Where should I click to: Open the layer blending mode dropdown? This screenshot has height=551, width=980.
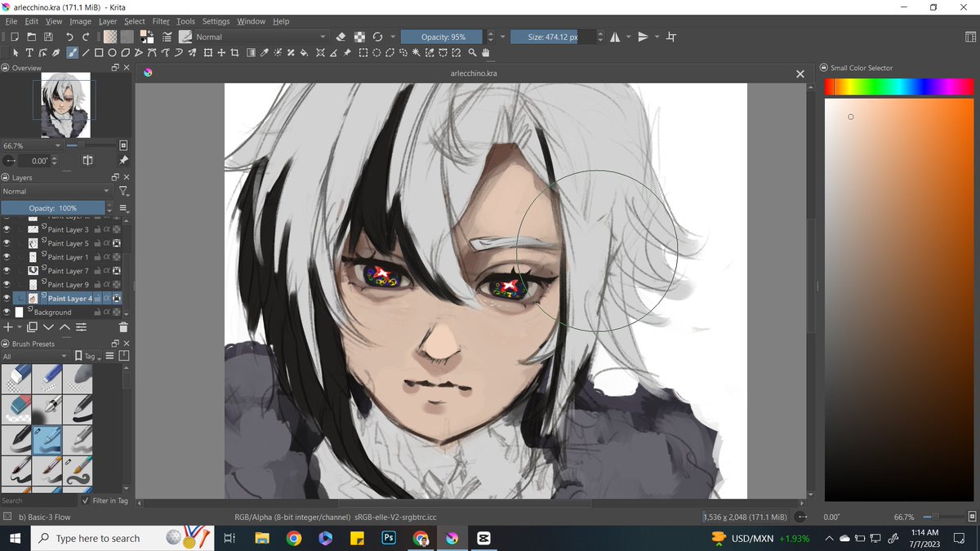click(56, 191)
